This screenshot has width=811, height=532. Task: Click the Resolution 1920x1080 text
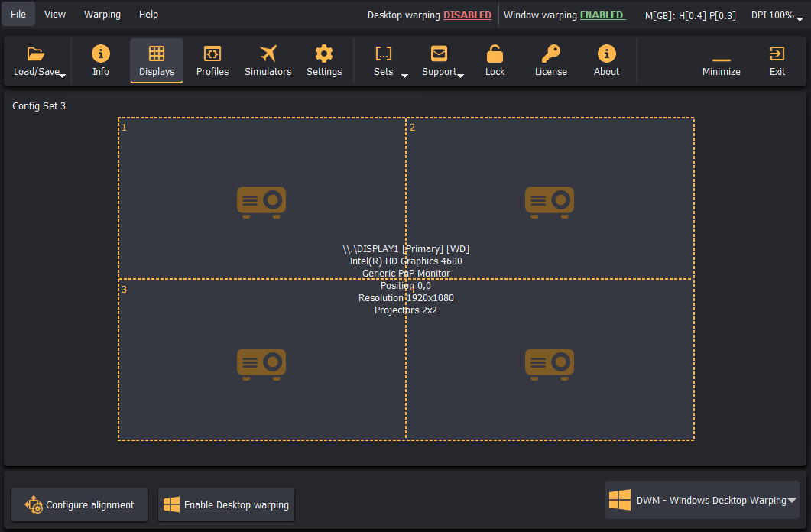pos(406,298)
